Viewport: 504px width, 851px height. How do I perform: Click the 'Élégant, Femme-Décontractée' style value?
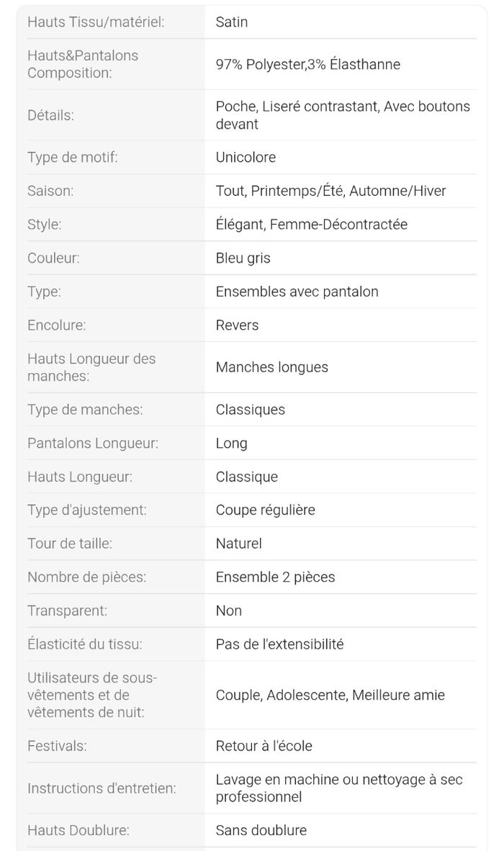311,225
